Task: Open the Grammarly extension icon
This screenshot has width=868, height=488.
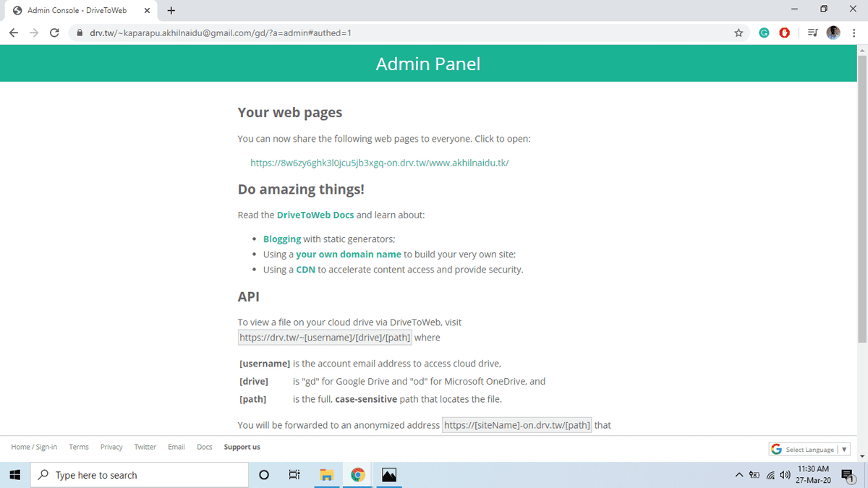Action: pos(764,33)
